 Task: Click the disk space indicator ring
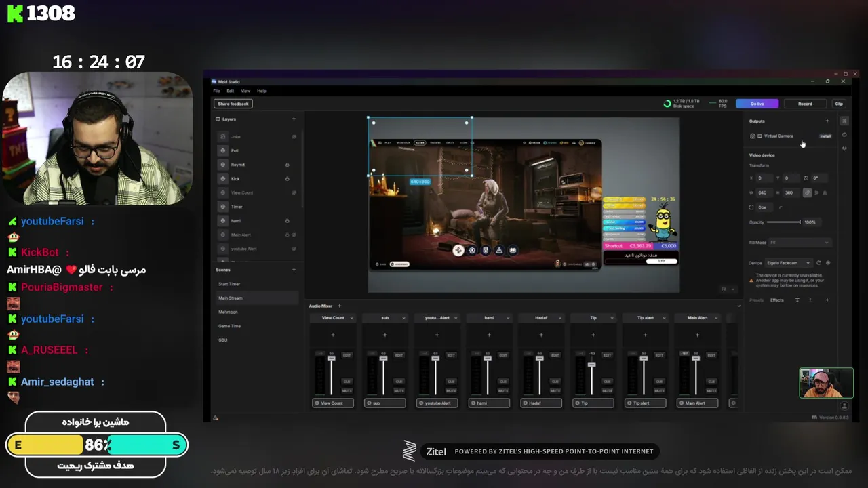667,104
